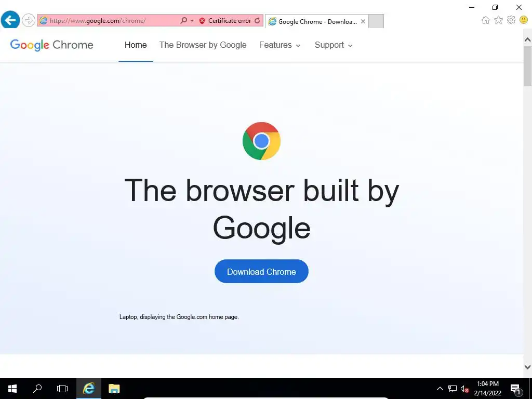532x399 pixels.
Task: Click the muted volume tray icon
Action: pyautogui.click(x=464, y=389)
